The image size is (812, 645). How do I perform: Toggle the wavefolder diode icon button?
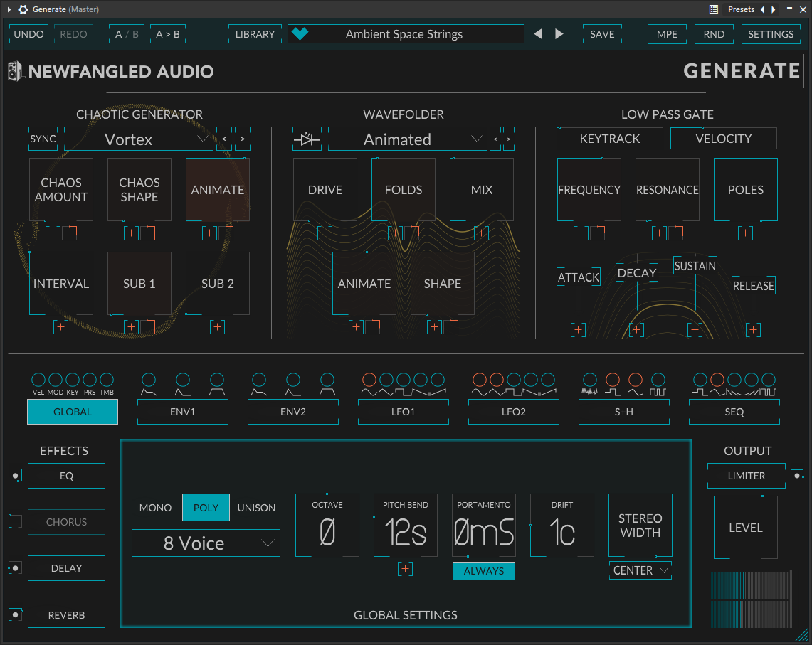coord(307,139)
